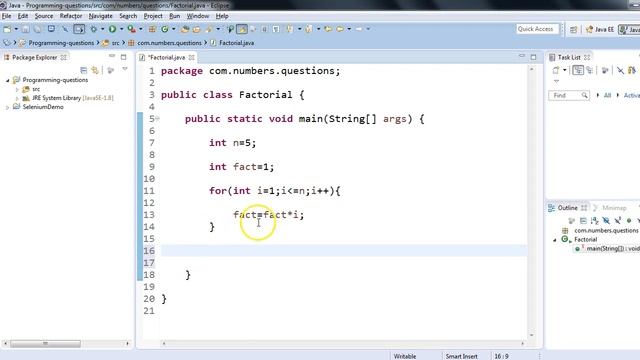Click the Open Type toolbar icon
Viewport: 640px width, 360px height.
[184, 29]
